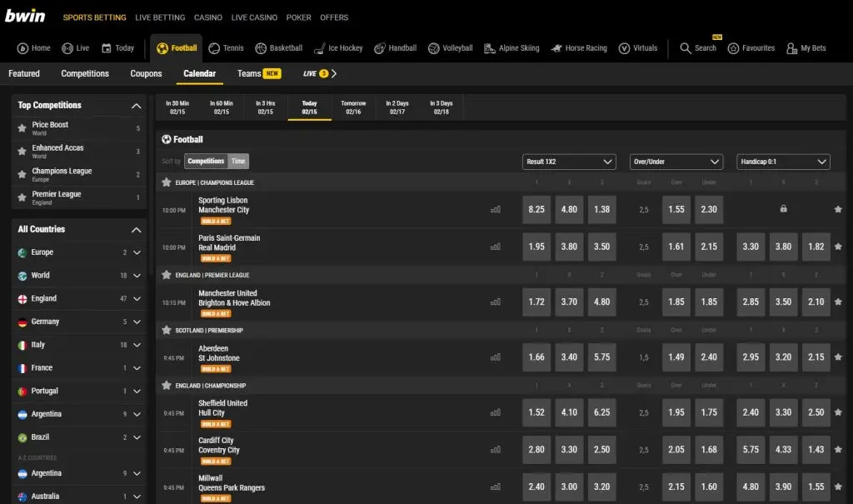Image resolution: width=853 pixels, height=504 pixels.
Task: Open the Search magnifier
Action: click(686, 48)
